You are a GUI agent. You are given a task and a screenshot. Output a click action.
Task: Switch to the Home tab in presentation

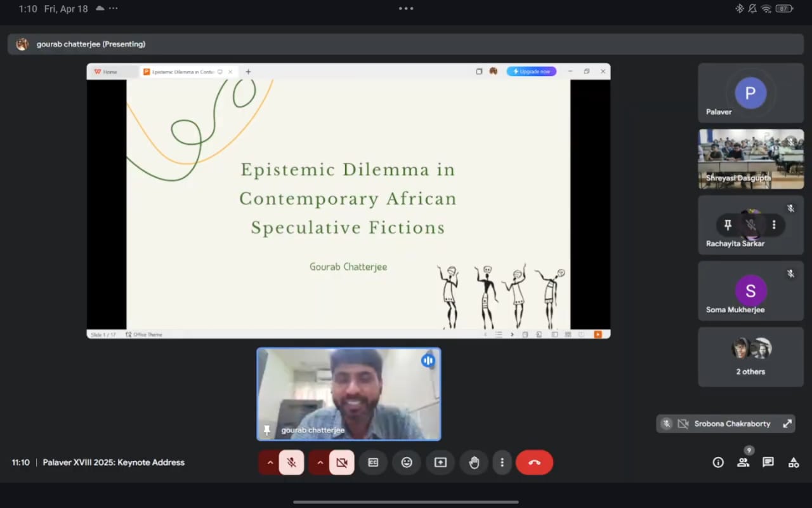(110, 72)
